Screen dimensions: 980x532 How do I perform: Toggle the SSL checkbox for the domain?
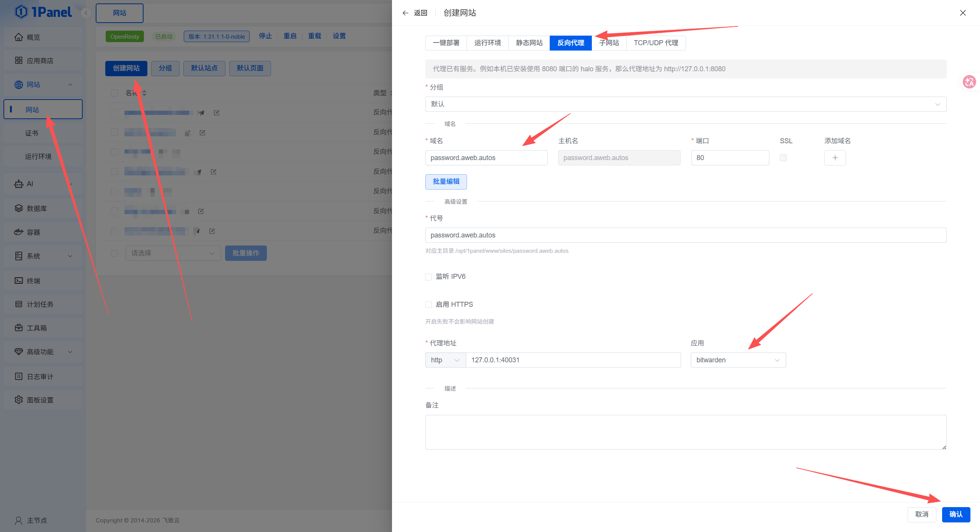tap(783, 158)
